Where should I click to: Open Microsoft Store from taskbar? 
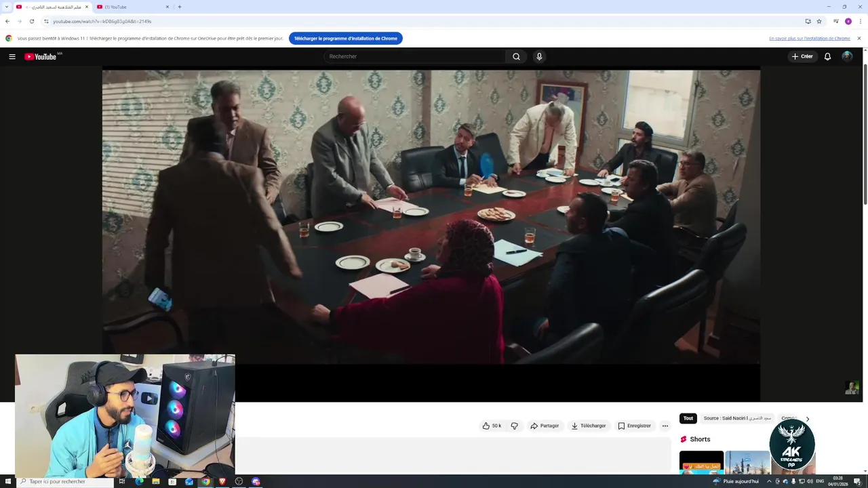pyautogui.click(x=172, y=481)
